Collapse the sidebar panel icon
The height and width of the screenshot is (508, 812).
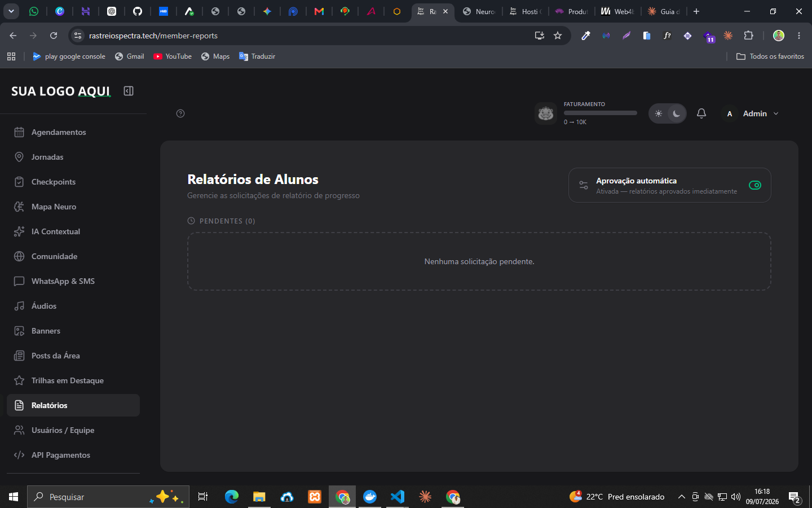pos(129,91)
